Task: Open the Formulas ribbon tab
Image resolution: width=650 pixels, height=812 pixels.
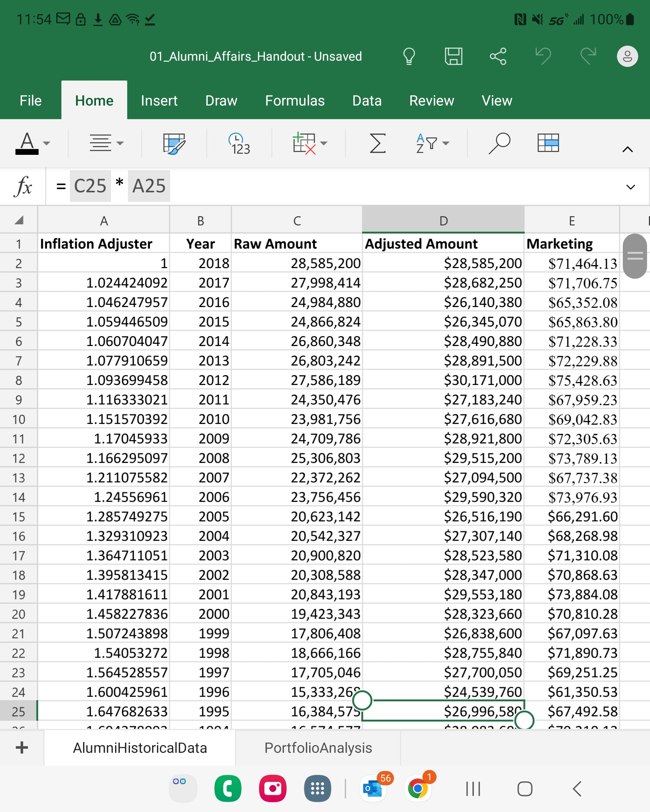Action: 294,100
